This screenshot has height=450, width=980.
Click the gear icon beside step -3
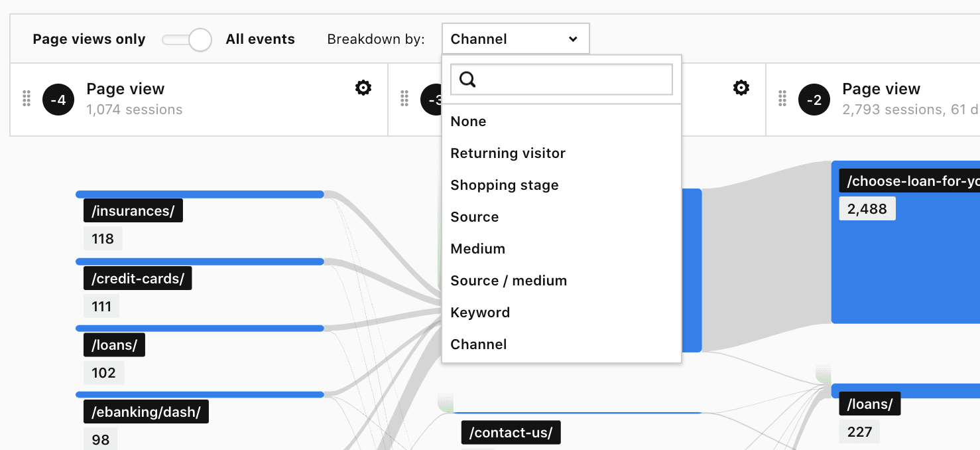click(741, 88)
